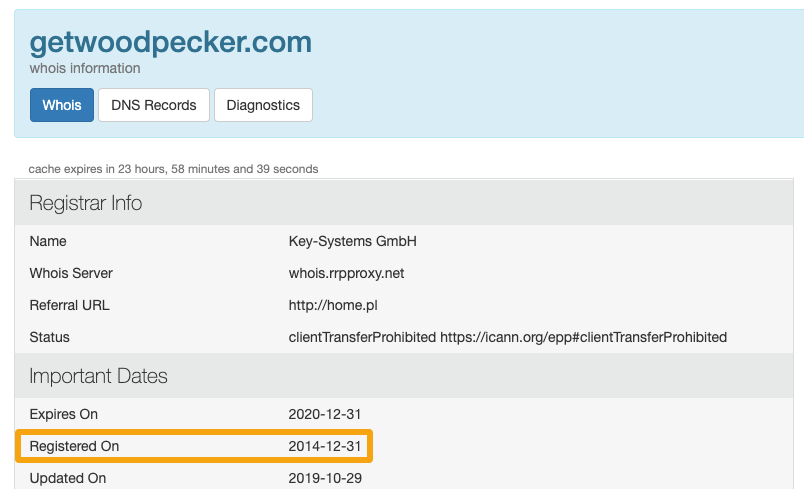Click the Whois Server label
Image resolution: width=804 pixels, height=489 pixels.
coord(71,273)
